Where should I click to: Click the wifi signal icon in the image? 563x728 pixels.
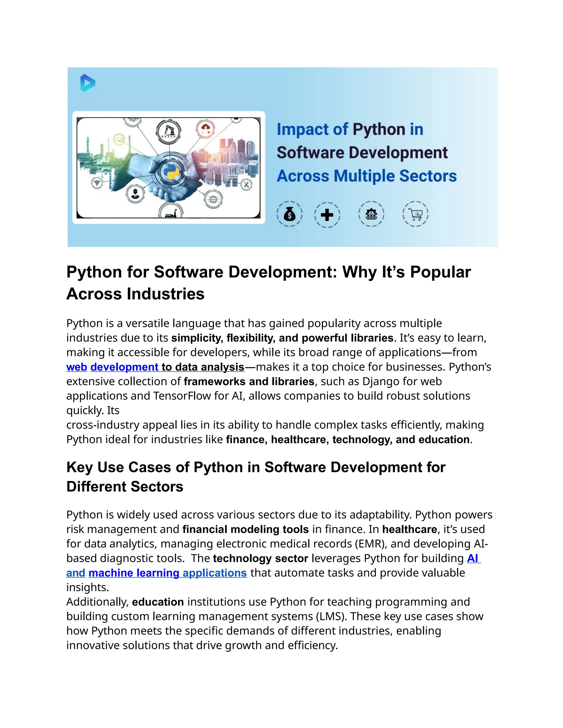(97, 183)
